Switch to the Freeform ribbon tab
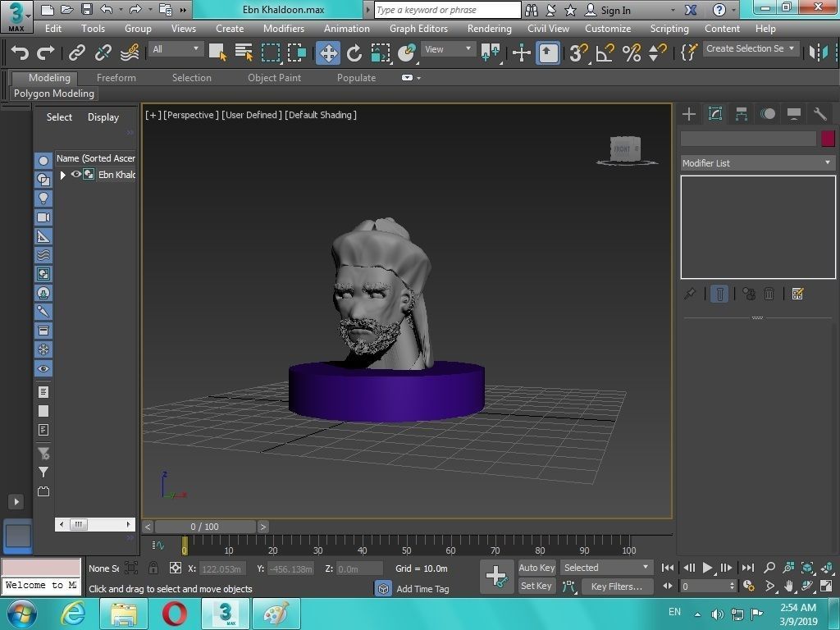Image resolution: width=840 pixels, height=630 pixels. (x=116, y=78)
